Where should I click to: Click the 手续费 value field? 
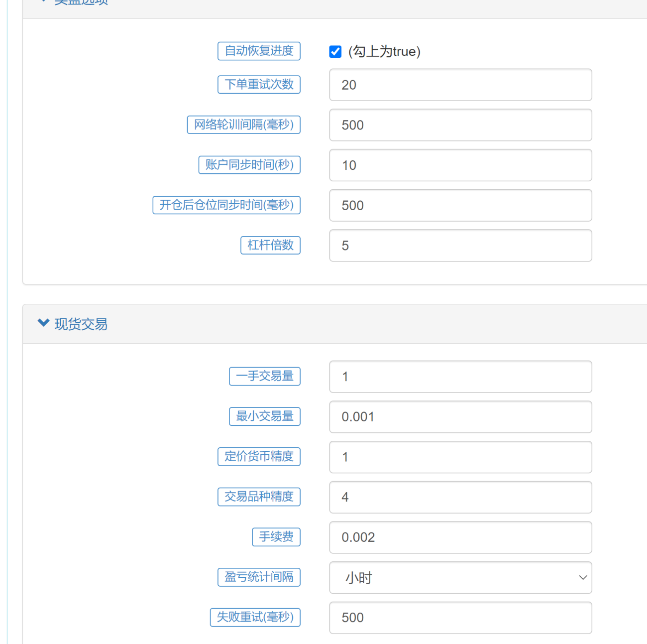pos(460,537)
